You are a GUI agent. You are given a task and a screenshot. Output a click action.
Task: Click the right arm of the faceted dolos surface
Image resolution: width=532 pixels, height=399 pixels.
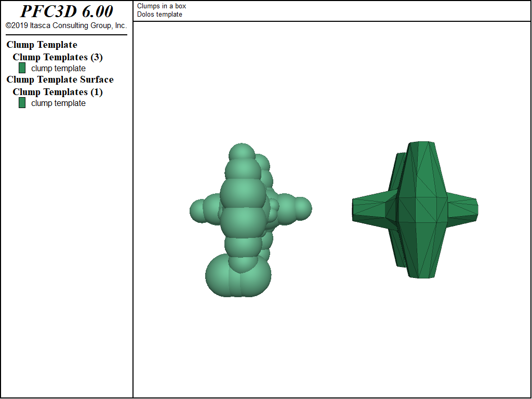[x=462, y=209]
